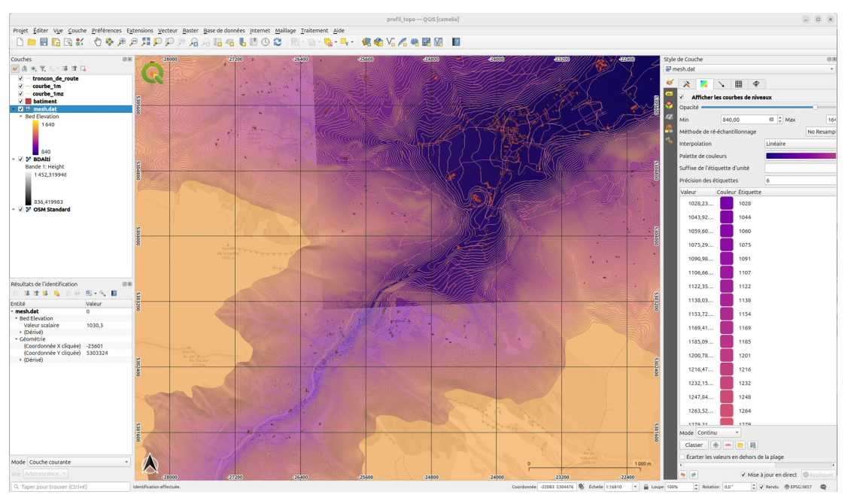Undo last style change in the Style panel
Image resolution: width=851 pixels, height=504 pixels.
pyautogui.click(x=683, y=475)
